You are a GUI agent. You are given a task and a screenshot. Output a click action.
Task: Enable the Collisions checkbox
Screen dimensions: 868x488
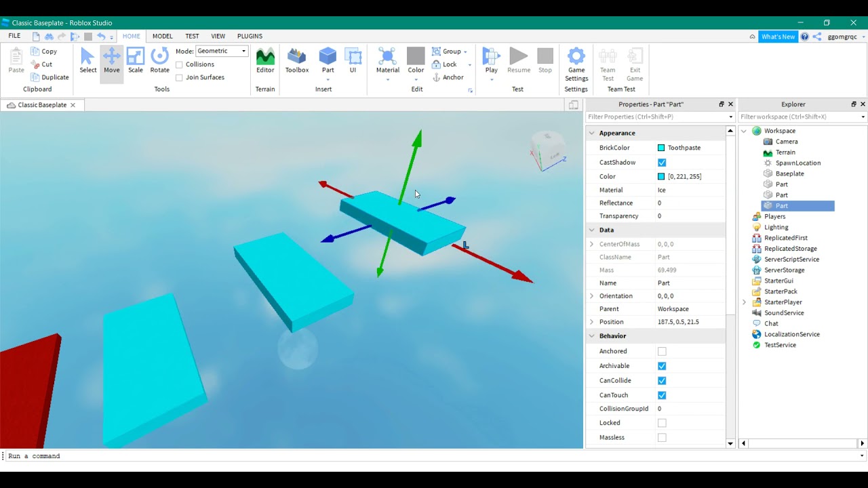pyautogui.click(x=179, y=64)
